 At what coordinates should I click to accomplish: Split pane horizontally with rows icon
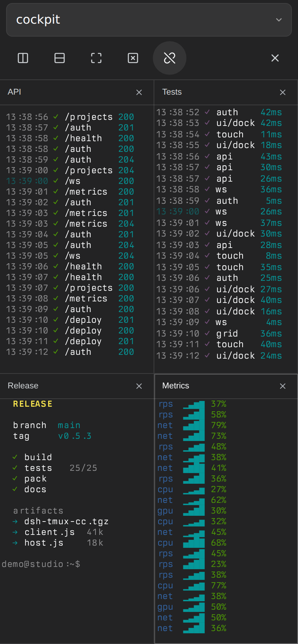60,58
